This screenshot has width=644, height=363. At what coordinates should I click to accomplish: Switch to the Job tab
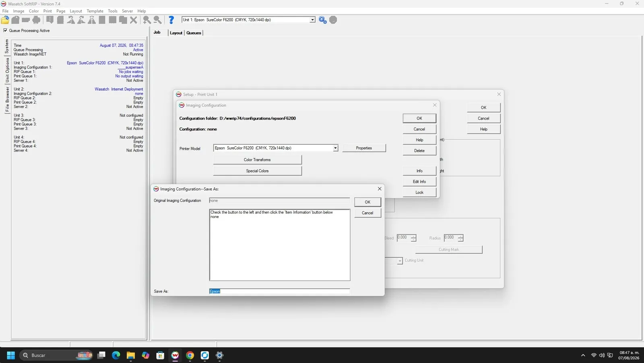click(x=157, y=32)
